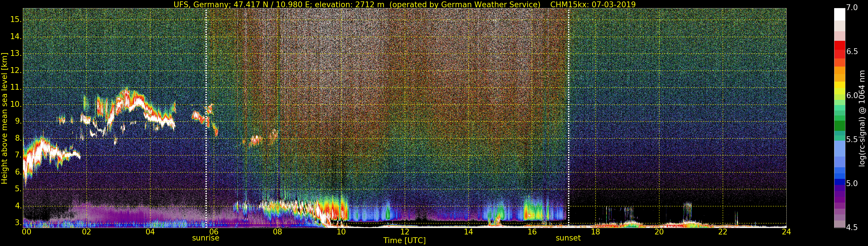868x246 pixels.
Task: Click the height tick '10.'
Action: coord(16,104)
